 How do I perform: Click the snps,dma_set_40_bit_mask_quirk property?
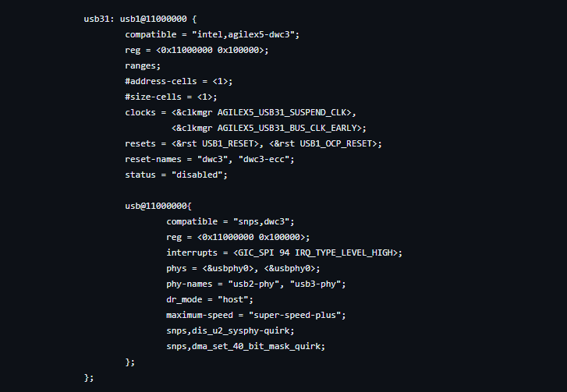point(244,346)
